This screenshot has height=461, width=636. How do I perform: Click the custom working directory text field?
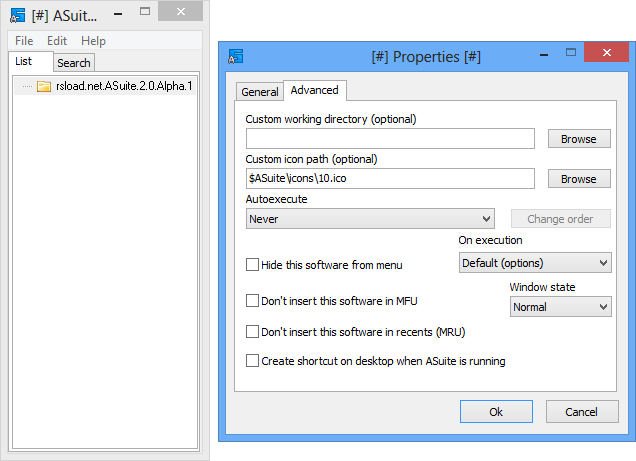390,139
